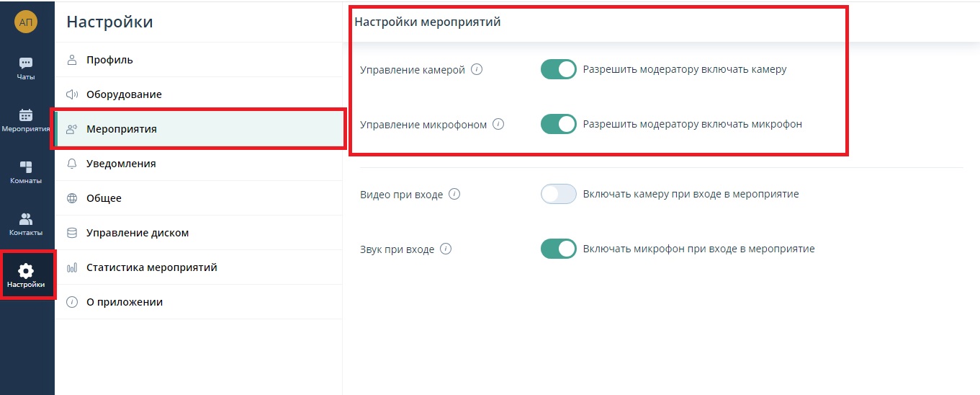Click the chart icon beside Статистика мероприятий
Screen dimensions: 980x395
(72, 267)
